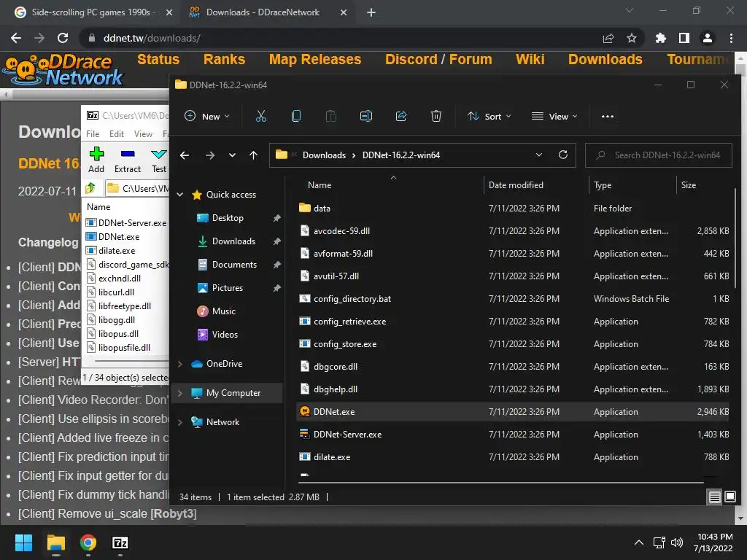Click the volume icon in system tray
Screen dimensions: 747x560
[676, 542]
